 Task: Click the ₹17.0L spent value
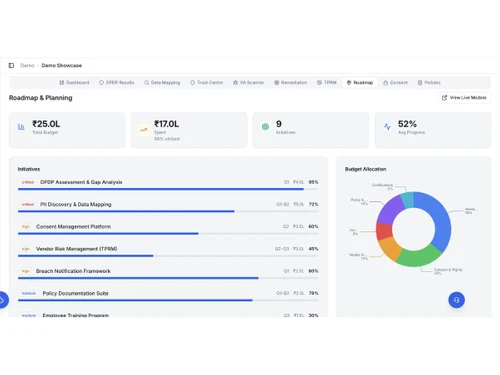point(166,124)
